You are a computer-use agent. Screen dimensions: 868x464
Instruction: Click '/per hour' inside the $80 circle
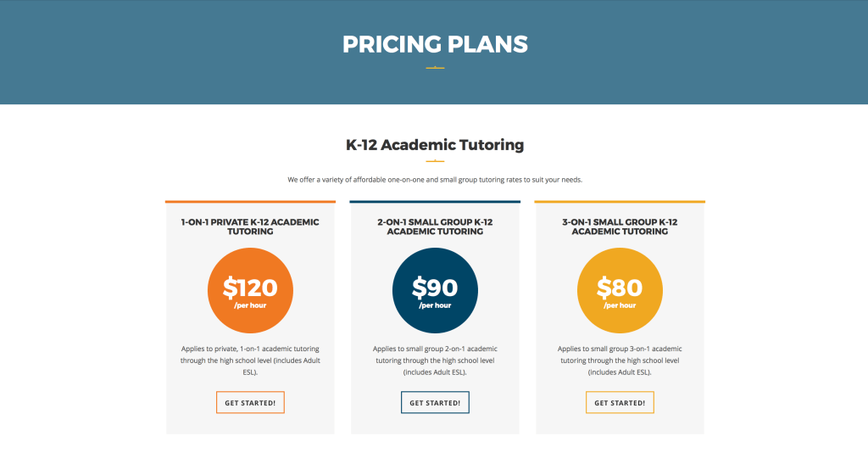pos(620,305)
